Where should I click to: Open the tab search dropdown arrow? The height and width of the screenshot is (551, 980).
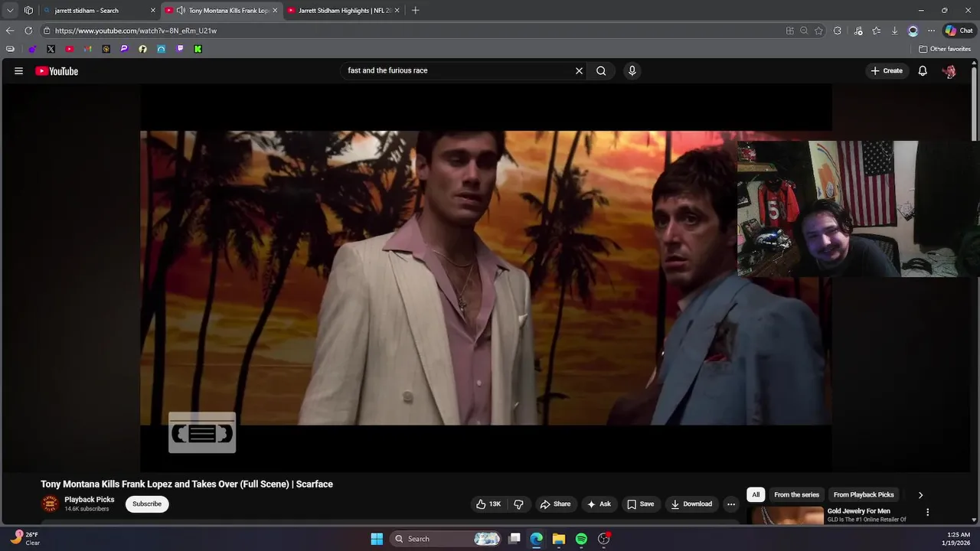10,11
